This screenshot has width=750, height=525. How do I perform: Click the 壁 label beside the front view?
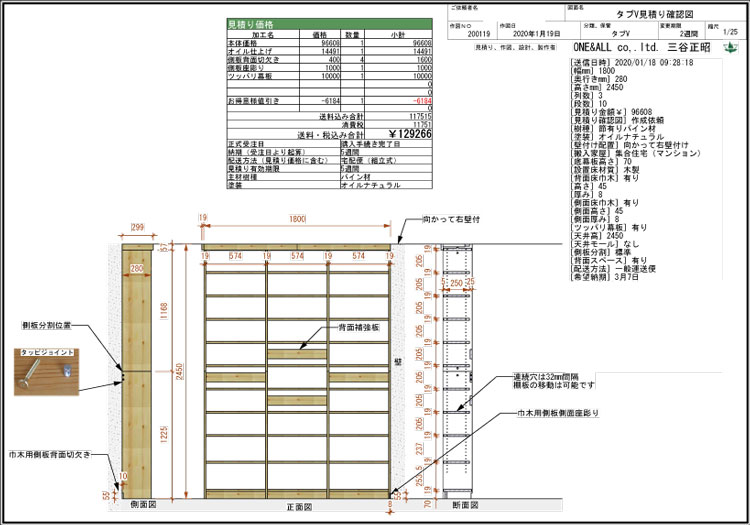[x=398, y=362]
